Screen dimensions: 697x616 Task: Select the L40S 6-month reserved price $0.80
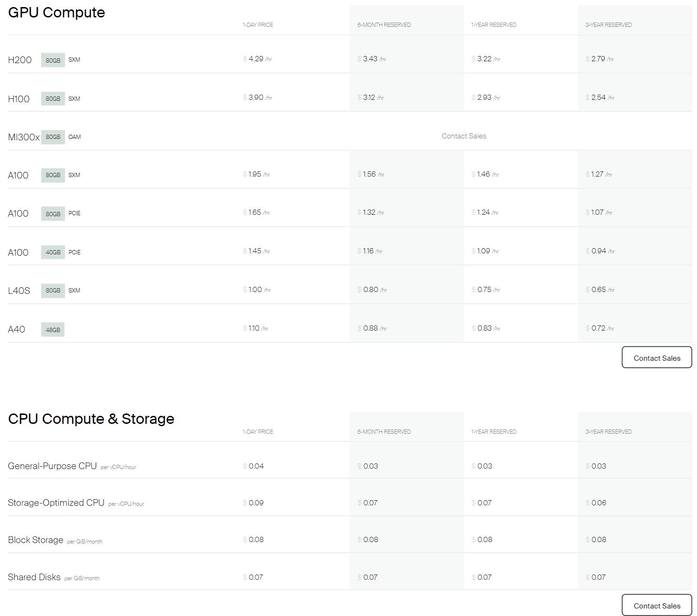pyautogui.click(x=372, y=290)
